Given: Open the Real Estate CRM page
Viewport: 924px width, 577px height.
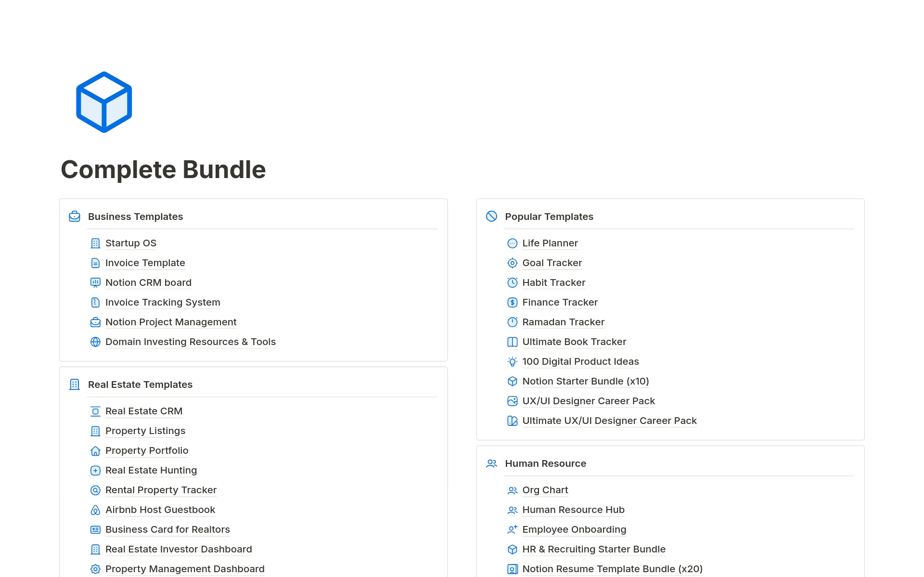Looking at the screenshot, I should tap(143, 411).
